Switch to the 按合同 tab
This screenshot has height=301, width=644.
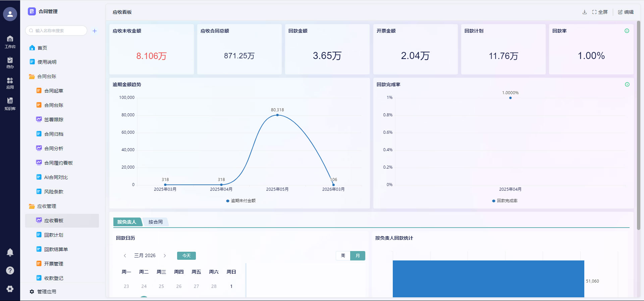156,222
